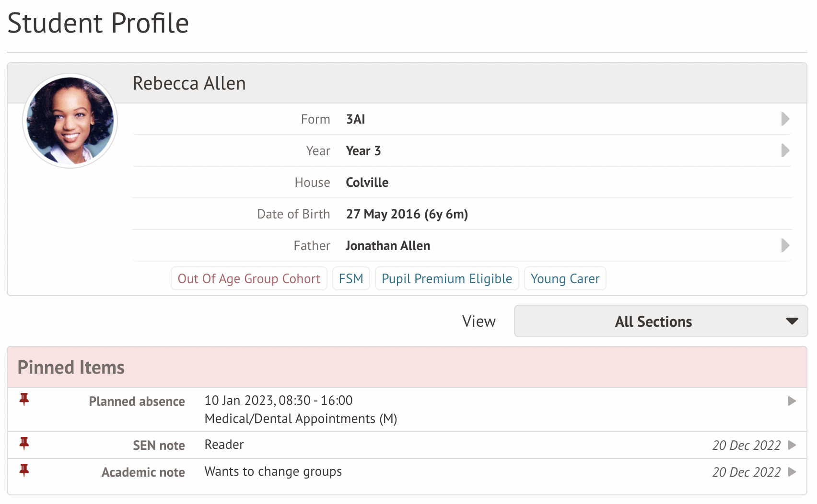Click the Out Of Age Group Cohort tag
The width and height of the screenshot is (817, 504).
[x=249, y=278]
